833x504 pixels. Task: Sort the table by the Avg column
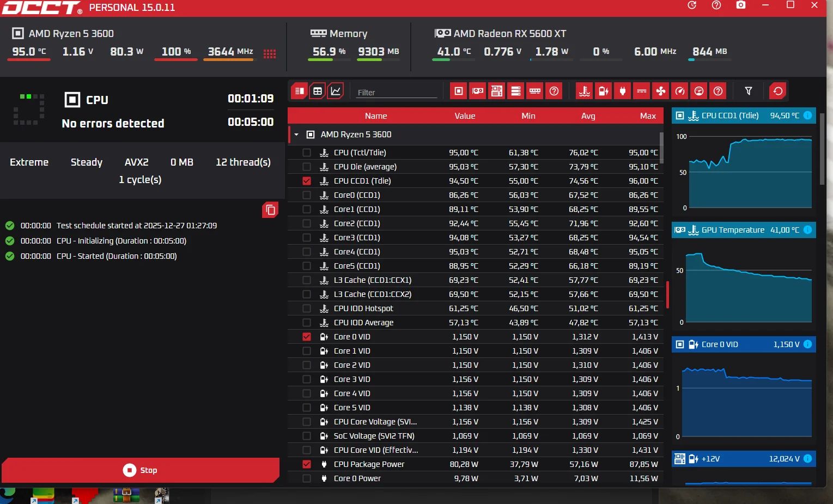[x=588, y=116]
